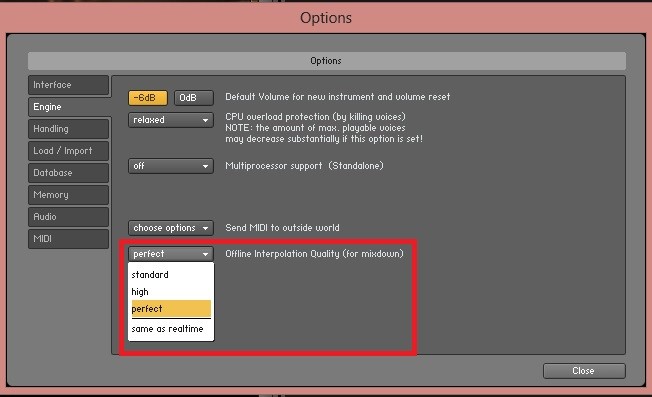Choose standard interpolation quality
Viewport: 652px width, 397px height.
point(171,275)
